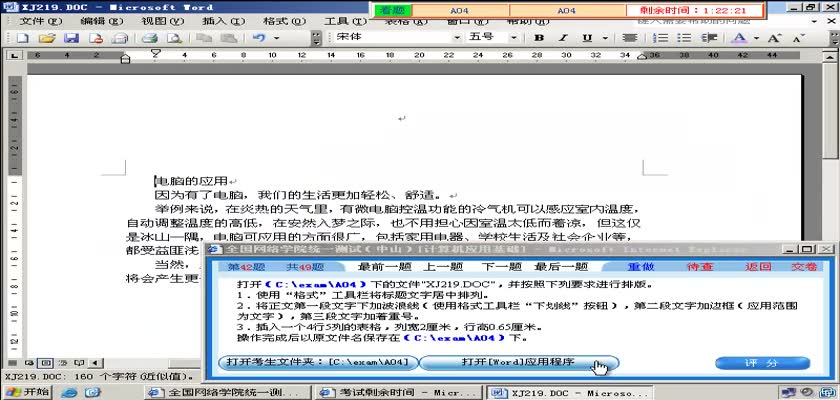This screenshot has width=840, height=400.
Task: Open the Windows 开始 Start button
Action: click(26, 392)
